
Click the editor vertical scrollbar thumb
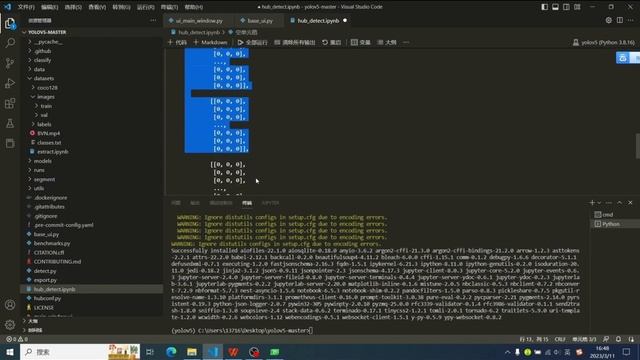coord(638,146)
